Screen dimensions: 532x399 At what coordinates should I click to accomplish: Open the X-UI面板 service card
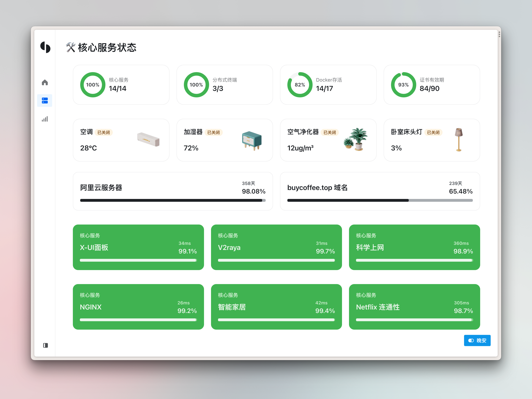138,247
